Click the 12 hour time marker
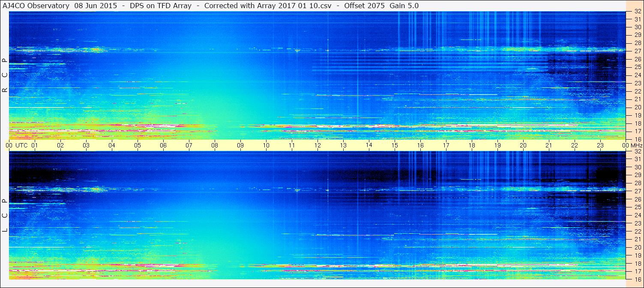 (318, 145)
